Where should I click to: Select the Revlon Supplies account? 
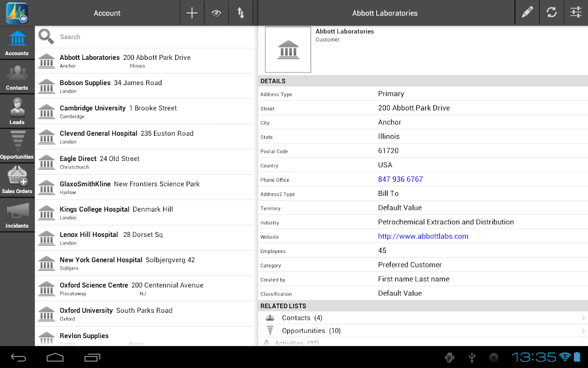click(144, 336)
